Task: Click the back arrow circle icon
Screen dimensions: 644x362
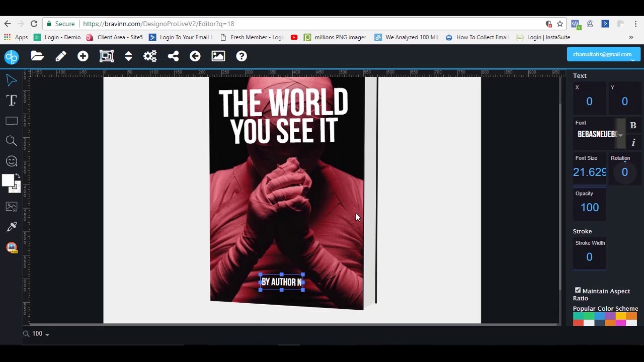Action: coord(195,56)
